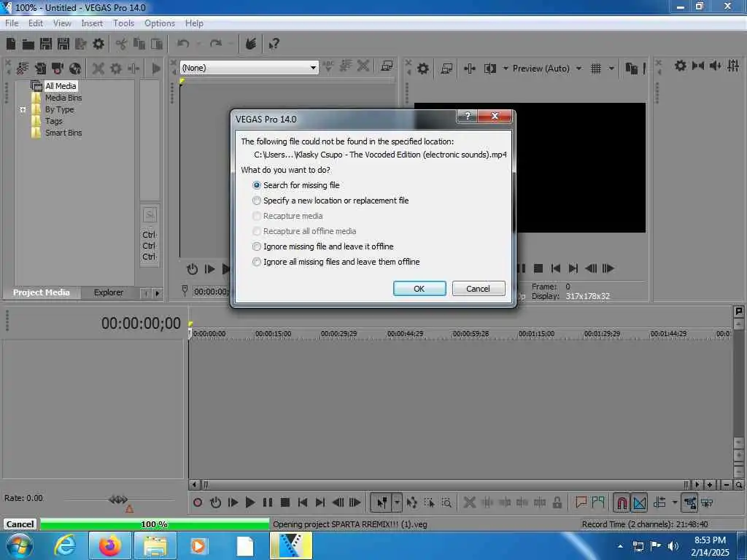Open Firefox from the taskbar
Image resolution: width=747 pixels, height=560 pixels.
point(109,545)
